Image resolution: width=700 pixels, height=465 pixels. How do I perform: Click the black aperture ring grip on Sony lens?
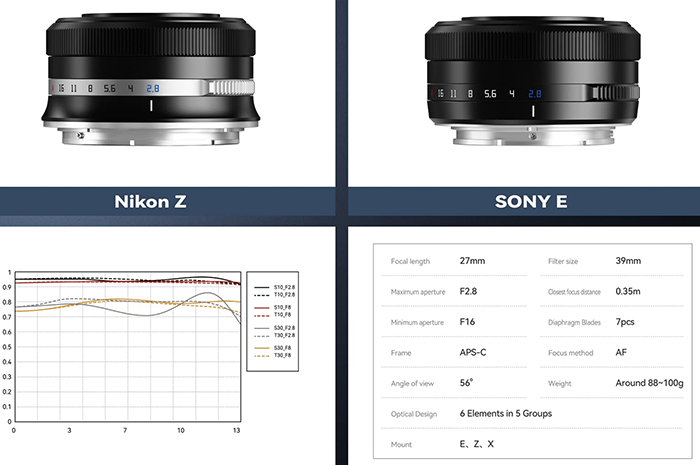pos(616,93)
